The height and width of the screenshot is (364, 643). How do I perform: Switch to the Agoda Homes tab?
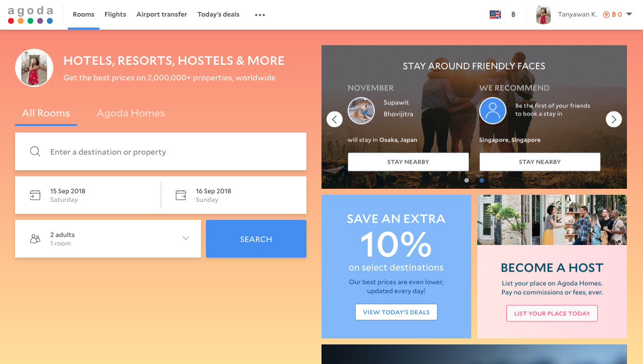pos(131,113)
